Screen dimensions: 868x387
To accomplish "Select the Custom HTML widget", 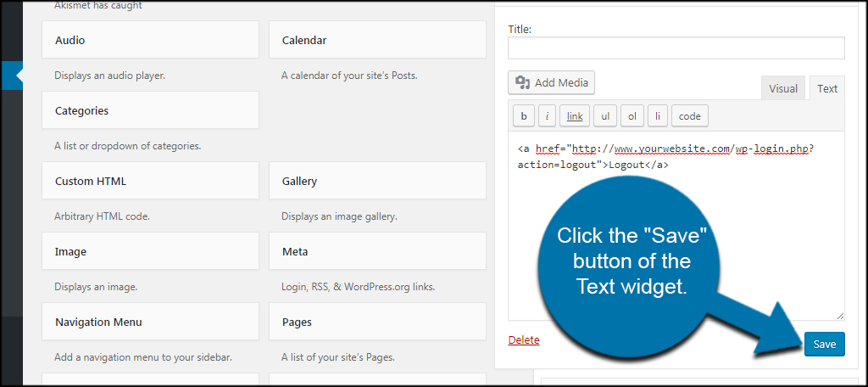I will (x=150, y=181).
